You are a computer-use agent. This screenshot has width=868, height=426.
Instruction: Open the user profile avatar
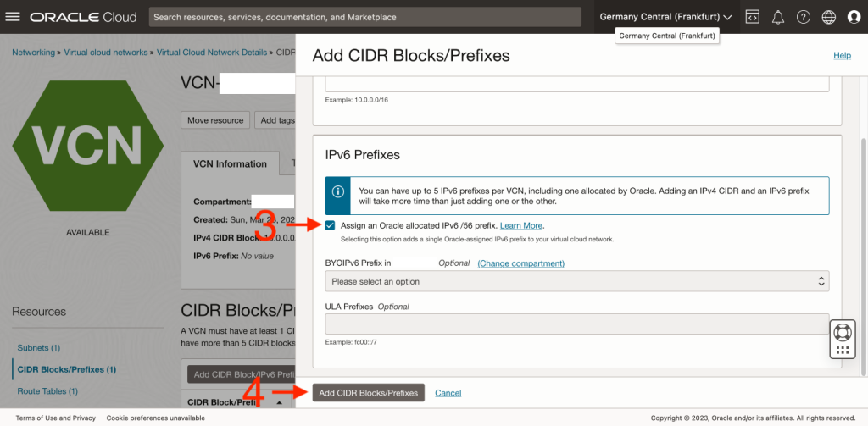point(854,17)
